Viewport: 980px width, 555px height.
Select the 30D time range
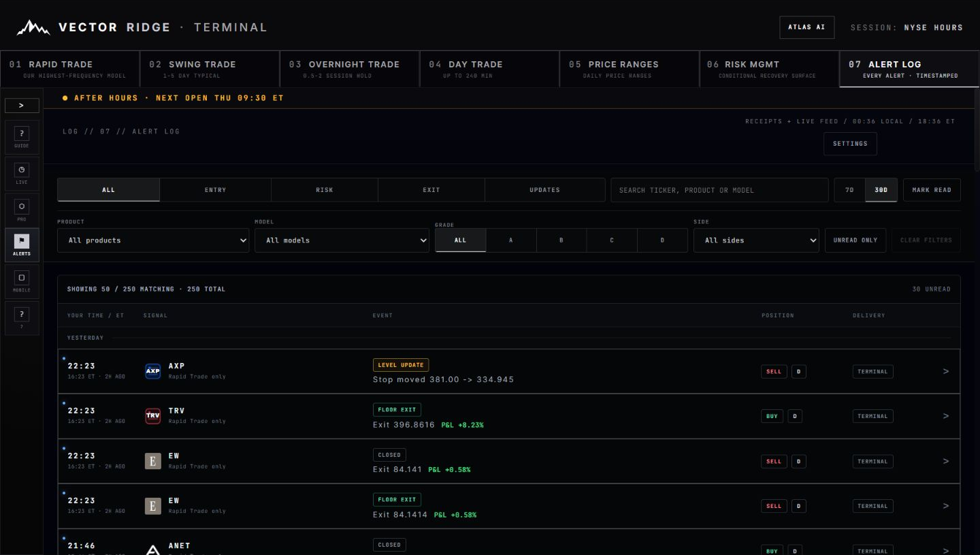[x=881, y=190]
